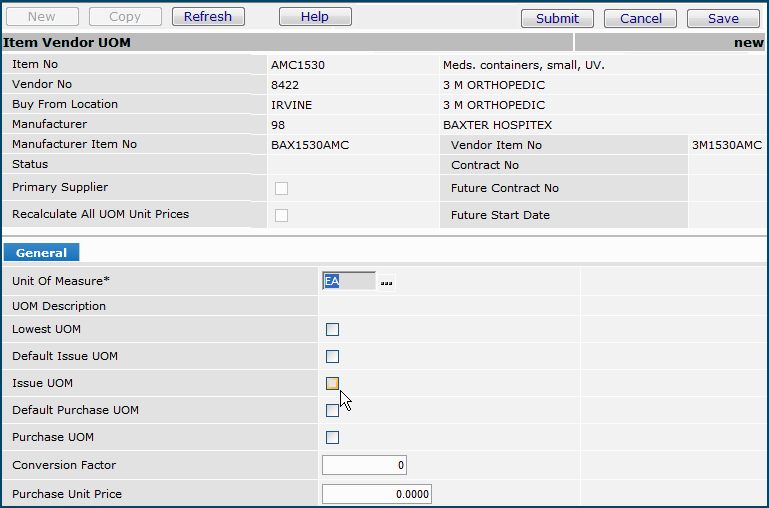
Task: Switch to the General tab
Action: [41, 253]
